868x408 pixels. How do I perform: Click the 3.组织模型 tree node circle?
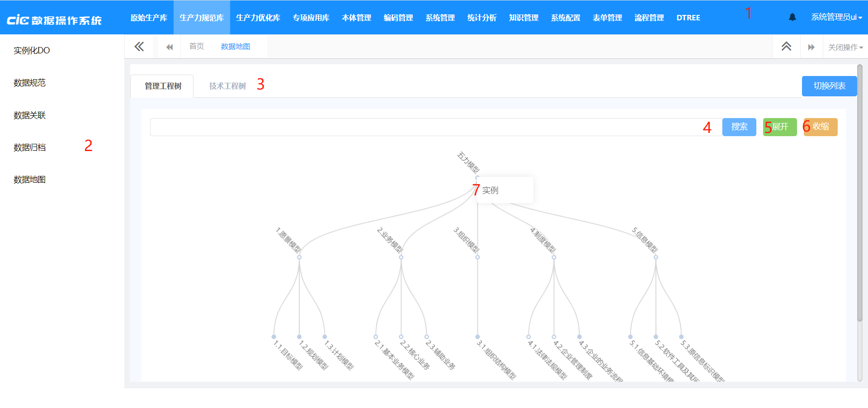coord(477,257)
